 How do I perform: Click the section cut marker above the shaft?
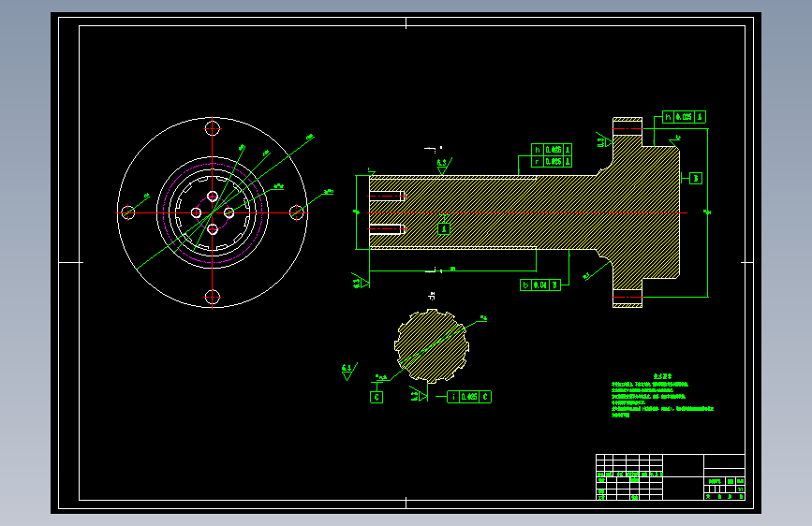pyautogui.click(x=434, y=149)
